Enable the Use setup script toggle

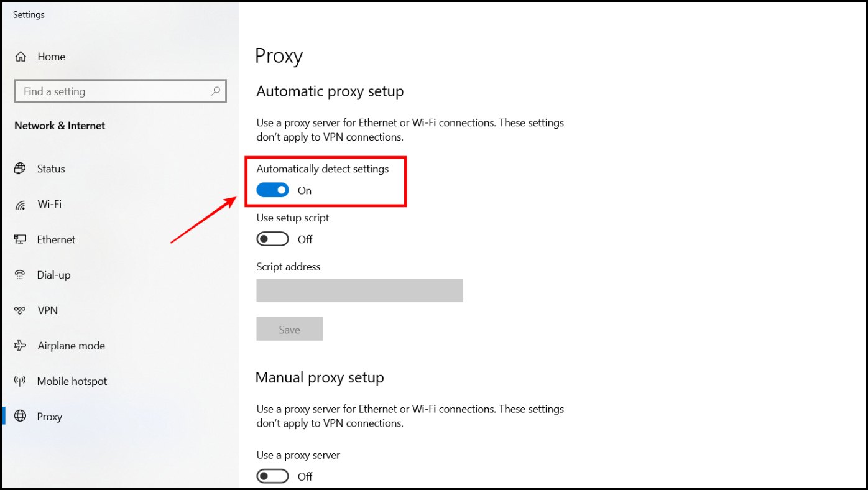pyautogui.click(x=273, y=239)
